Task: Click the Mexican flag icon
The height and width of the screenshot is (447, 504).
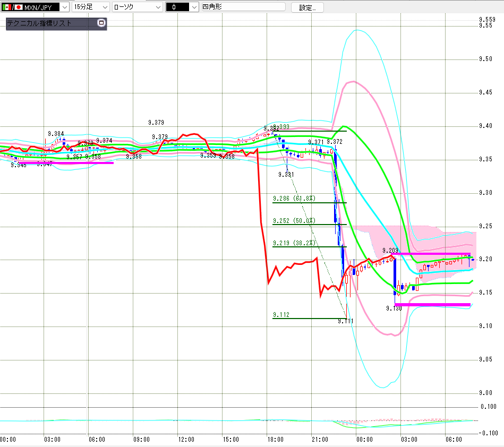Action: [7, 7]
